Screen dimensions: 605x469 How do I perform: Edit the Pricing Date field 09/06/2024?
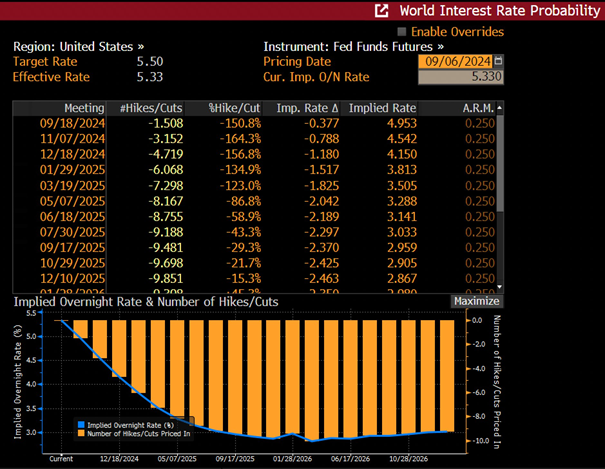pyautogui.click(x=456, y=61)
